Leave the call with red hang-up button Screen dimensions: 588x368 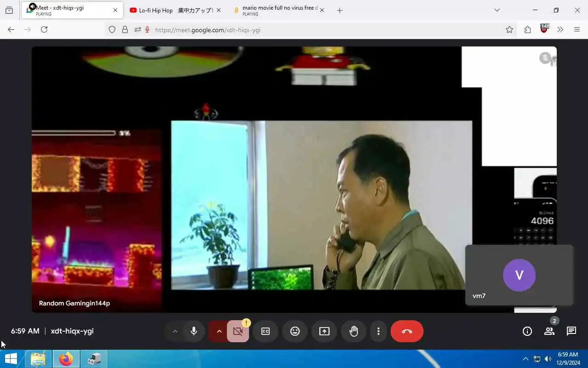click(x=407, y=331)
